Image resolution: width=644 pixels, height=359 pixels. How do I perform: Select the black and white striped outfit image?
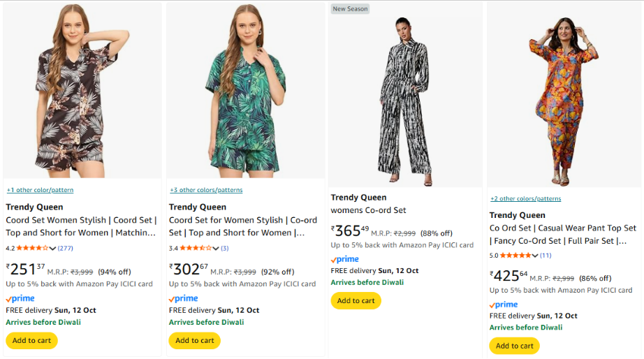click(405, 98)
